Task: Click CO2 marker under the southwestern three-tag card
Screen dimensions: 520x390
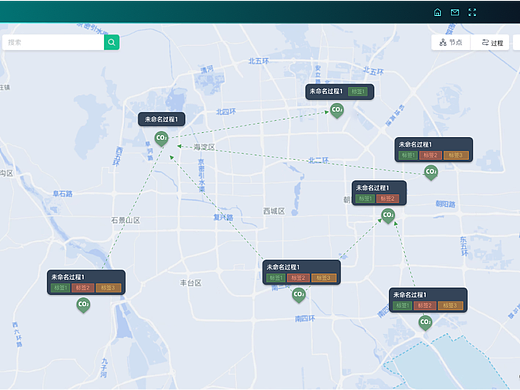Action: (x=83, y=305)
